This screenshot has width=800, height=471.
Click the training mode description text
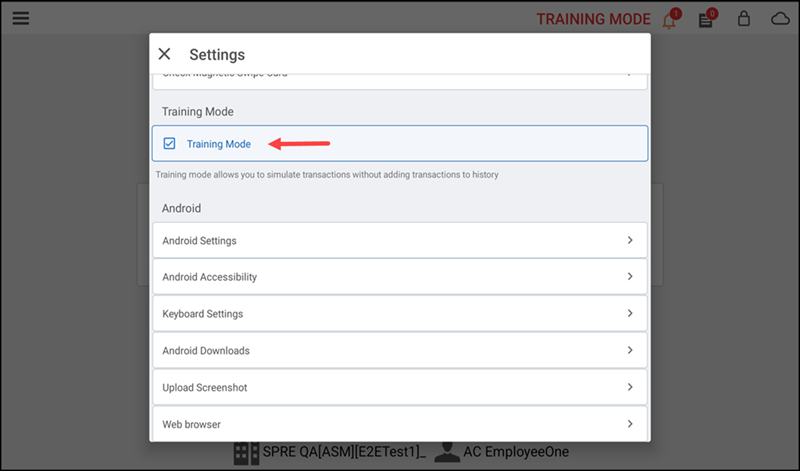[x=327, y=175]
